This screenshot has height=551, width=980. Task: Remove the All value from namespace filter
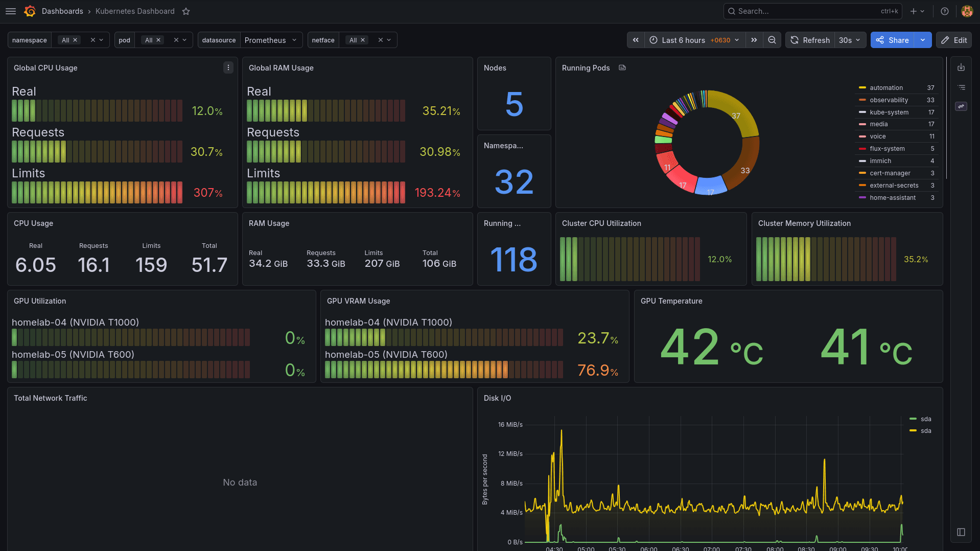[75, 40]
